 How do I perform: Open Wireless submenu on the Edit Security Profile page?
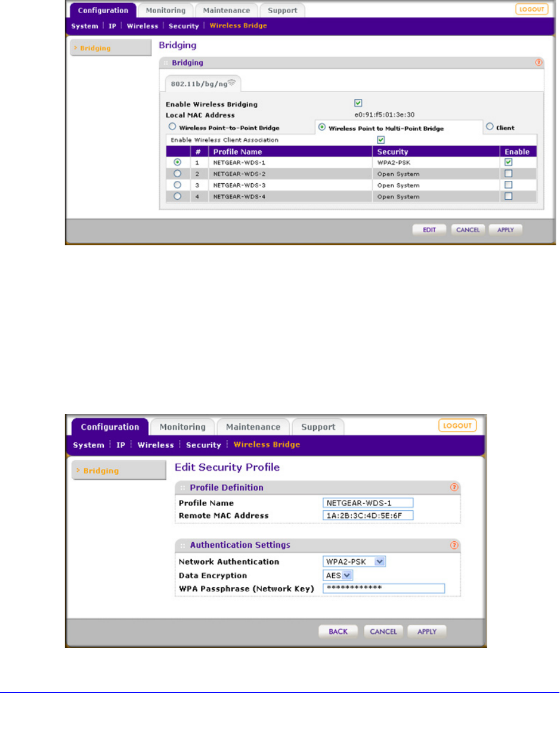pos(156,445)
